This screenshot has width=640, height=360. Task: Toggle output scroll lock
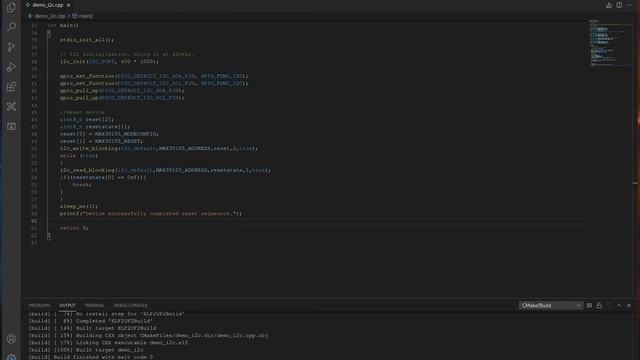click(x=599, y=305)
